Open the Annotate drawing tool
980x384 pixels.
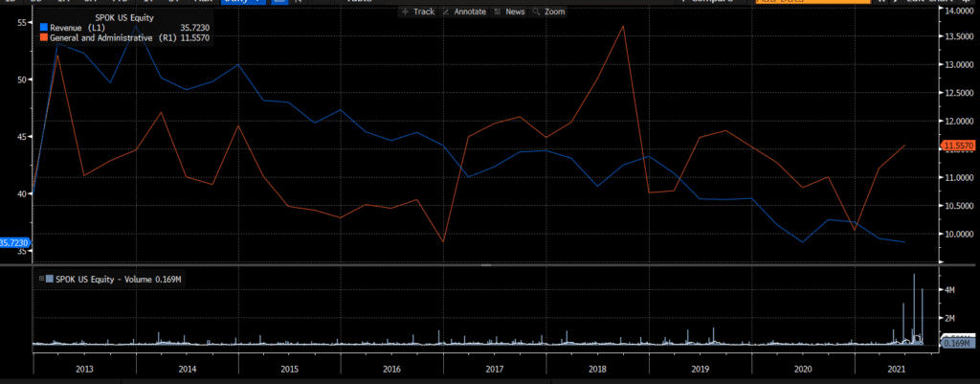pos(464,11)
